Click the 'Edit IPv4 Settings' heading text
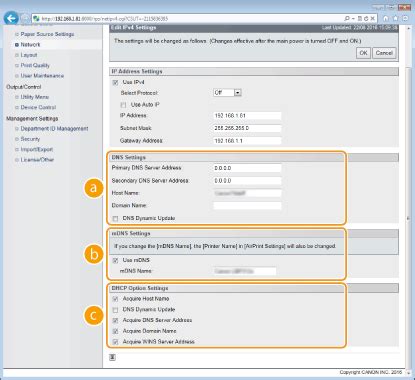Screen dimensions: 415x380 pos(134,28)
